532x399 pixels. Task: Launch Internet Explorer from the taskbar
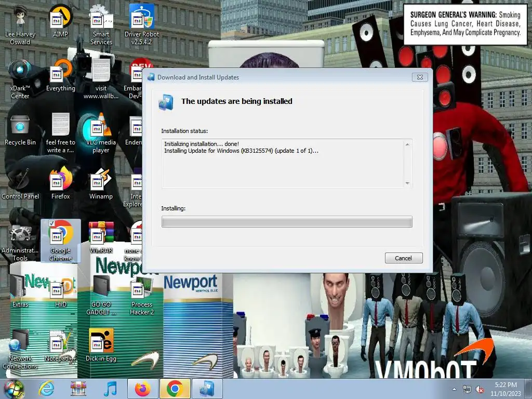click(46, 389)
